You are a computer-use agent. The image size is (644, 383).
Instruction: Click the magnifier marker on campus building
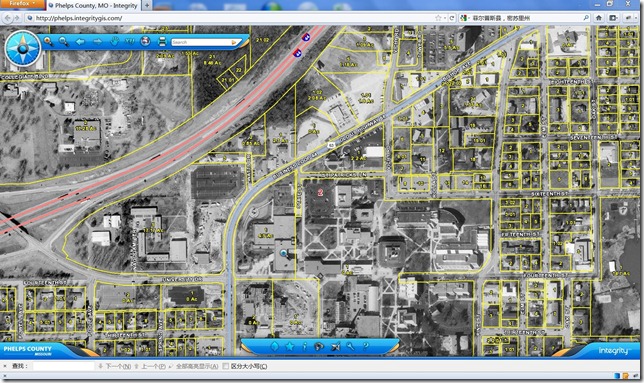click(x=284, y=254)
